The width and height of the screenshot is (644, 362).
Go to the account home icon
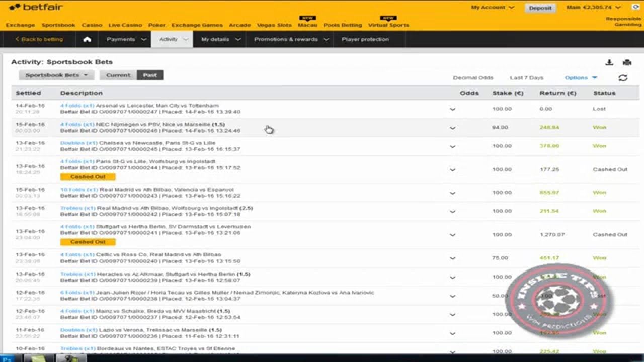[87, 40]
